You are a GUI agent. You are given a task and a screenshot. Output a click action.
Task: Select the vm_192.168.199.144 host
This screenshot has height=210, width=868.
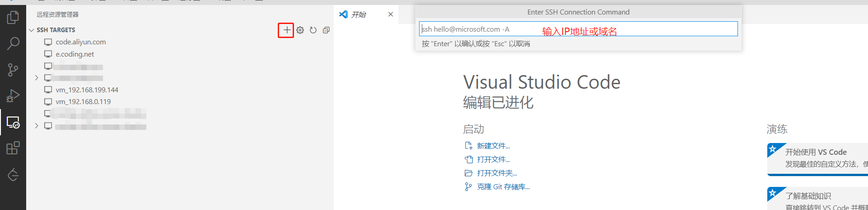tap(87, 90)
